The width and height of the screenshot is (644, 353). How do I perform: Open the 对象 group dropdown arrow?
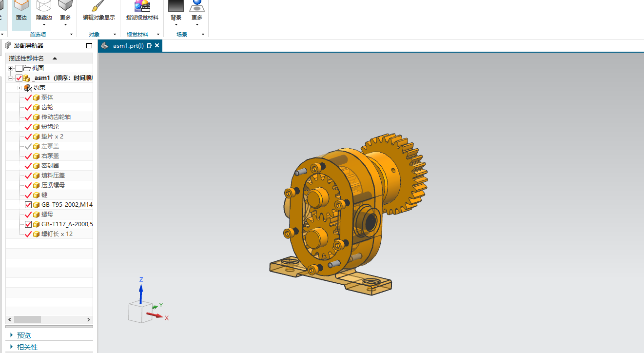115,35
